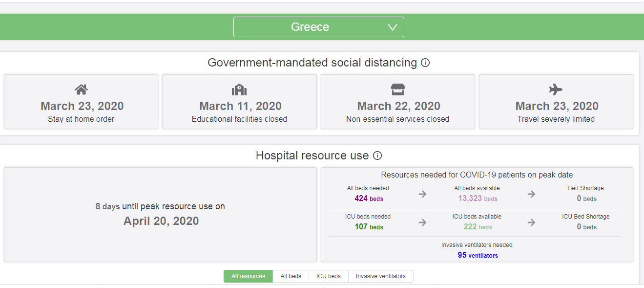The width and height of the screenshot is (644, 288).
Task: Click the Non-essential services closed card
Action: pyautogui.click(x=398, y=102)
